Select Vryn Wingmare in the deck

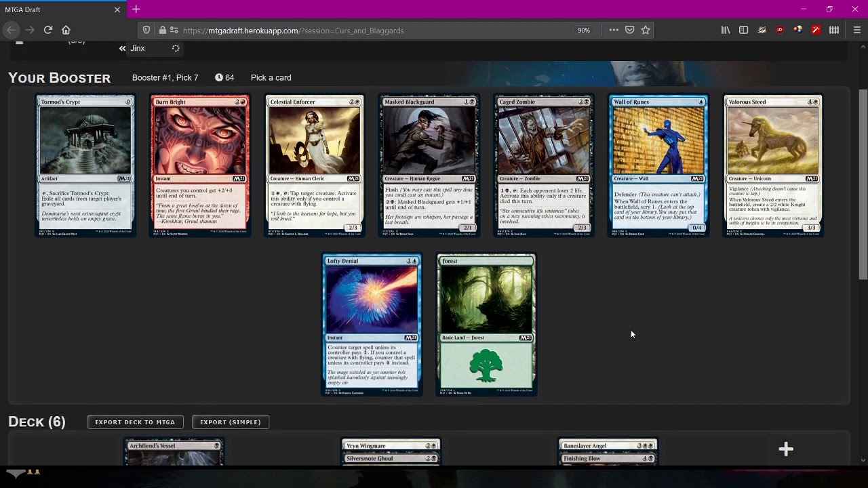tap(391, 445)
